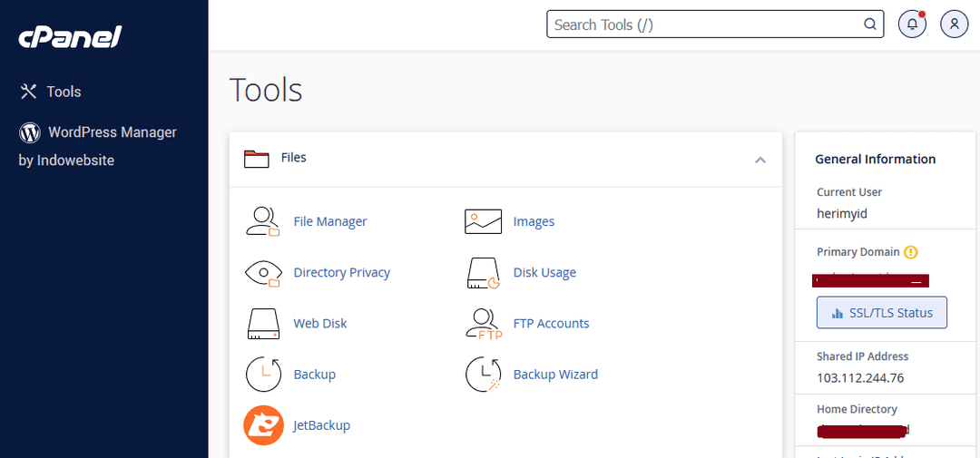This screenshot has width=980, height=458.
Task: Open the user account icon
Action: [954, 24]
